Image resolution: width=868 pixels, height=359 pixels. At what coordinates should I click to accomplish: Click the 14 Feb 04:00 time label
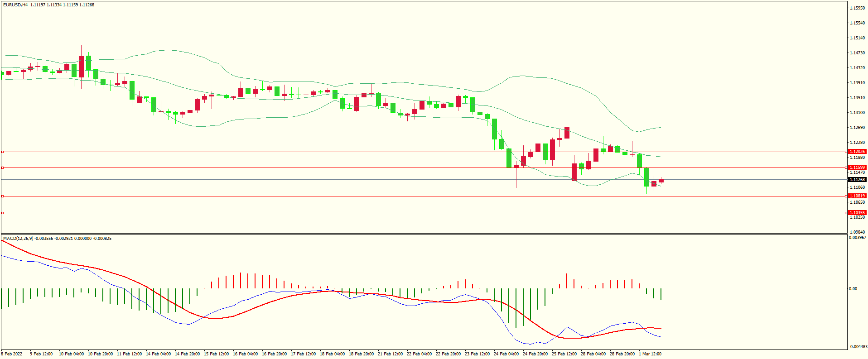[158, 354]
